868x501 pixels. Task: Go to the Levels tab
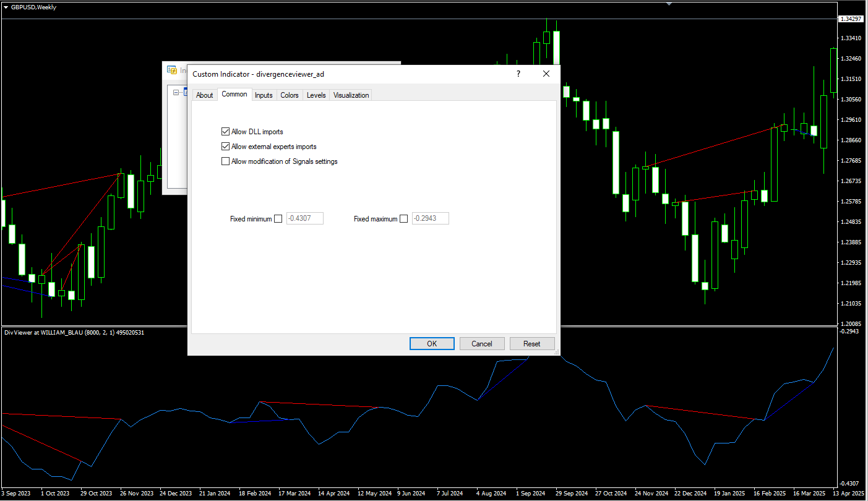(316, 95)
